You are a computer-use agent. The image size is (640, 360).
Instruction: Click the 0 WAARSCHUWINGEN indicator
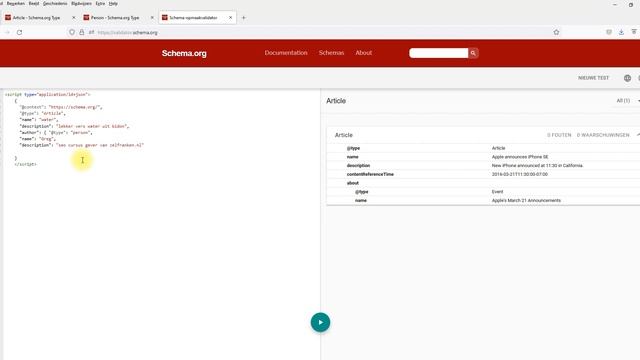pyautogui.click(x=603, y=135)
